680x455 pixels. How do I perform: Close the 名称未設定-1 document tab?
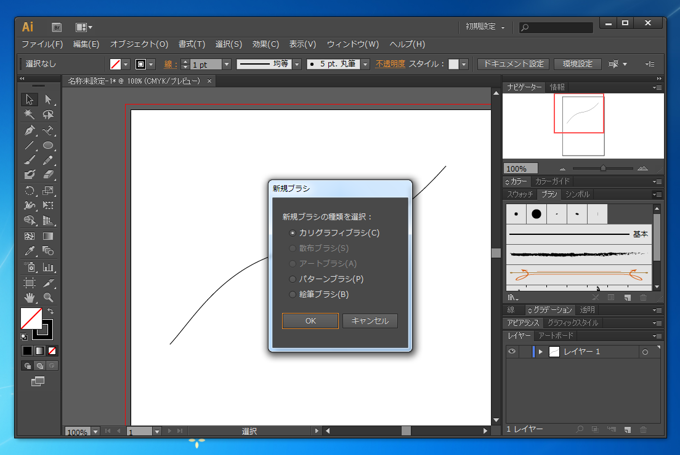pos(209,81)
